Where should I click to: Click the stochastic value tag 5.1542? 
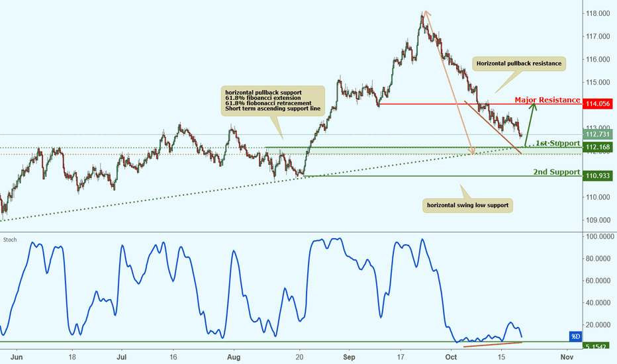[596, 346]
